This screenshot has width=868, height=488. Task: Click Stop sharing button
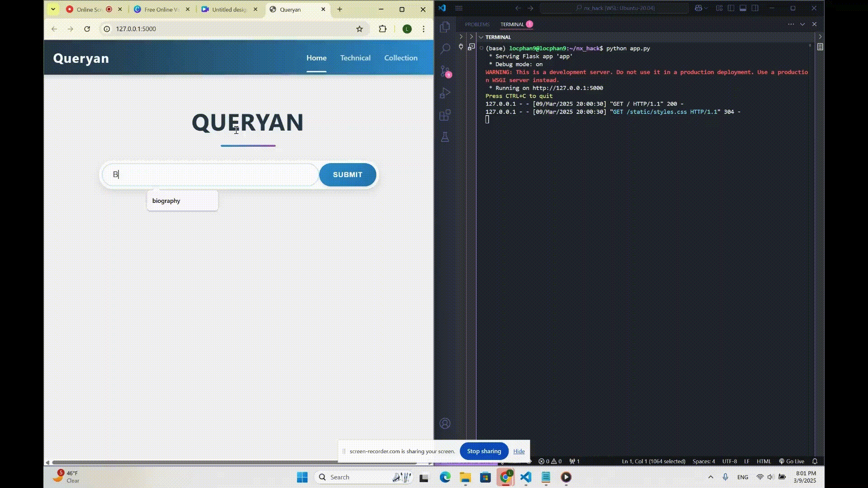click(x=484, y=451)
